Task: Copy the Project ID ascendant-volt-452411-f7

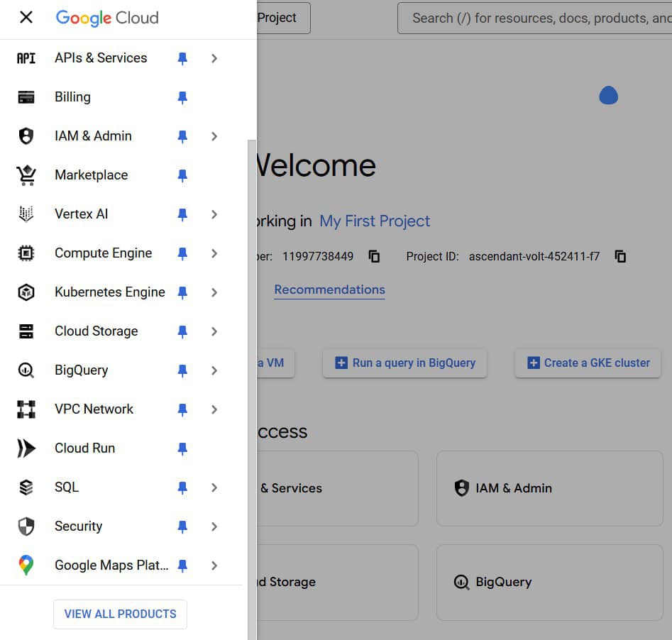Action: pyautogui.click(x=620, y=256)
